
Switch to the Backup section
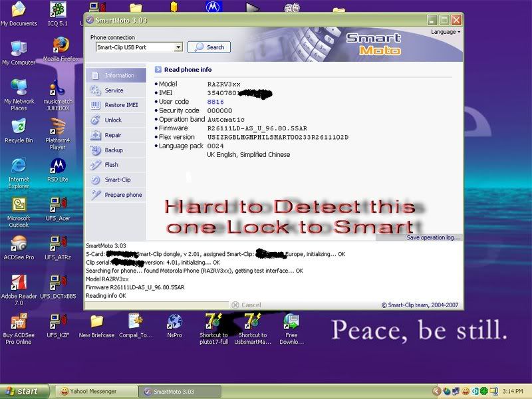[x=116, y=150]
